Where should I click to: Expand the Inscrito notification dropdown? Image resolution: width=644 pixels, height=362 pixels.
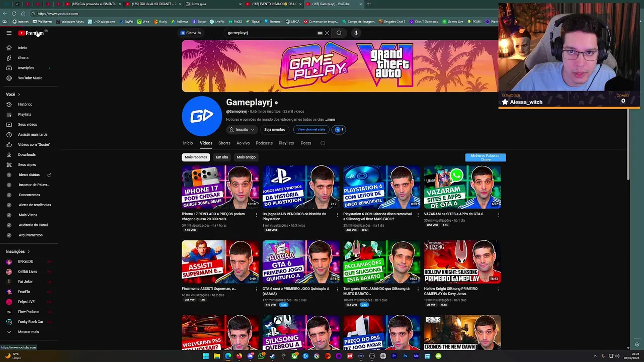[242, 130]
